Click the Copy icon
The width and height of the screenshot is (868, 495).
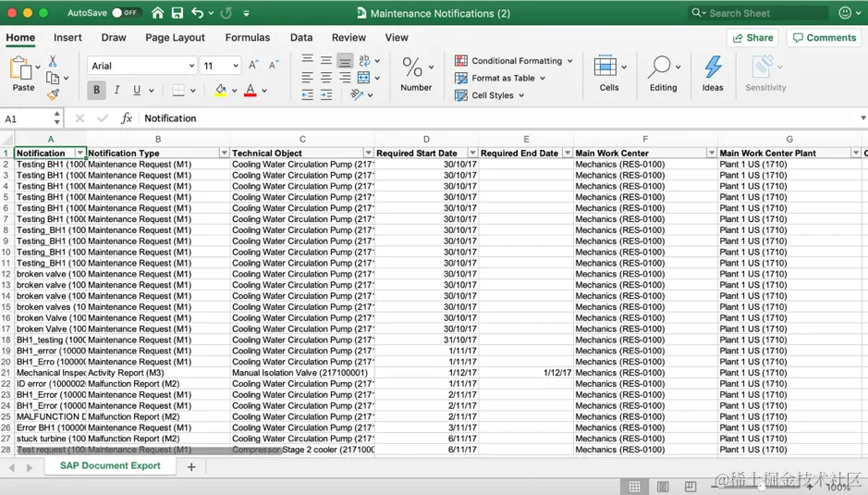[x=53, y=78]
